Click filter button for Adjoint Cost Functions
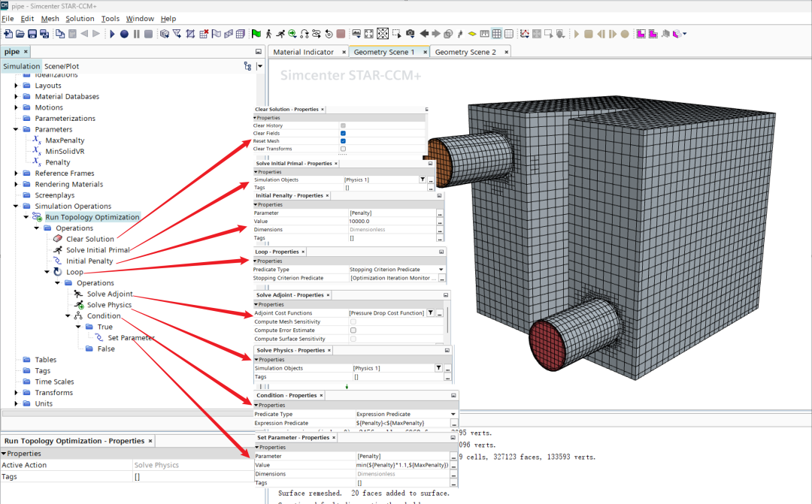Image resolution: width=812 pixels, height=504 pixels. pyautogui.click(x=430, y=313)
